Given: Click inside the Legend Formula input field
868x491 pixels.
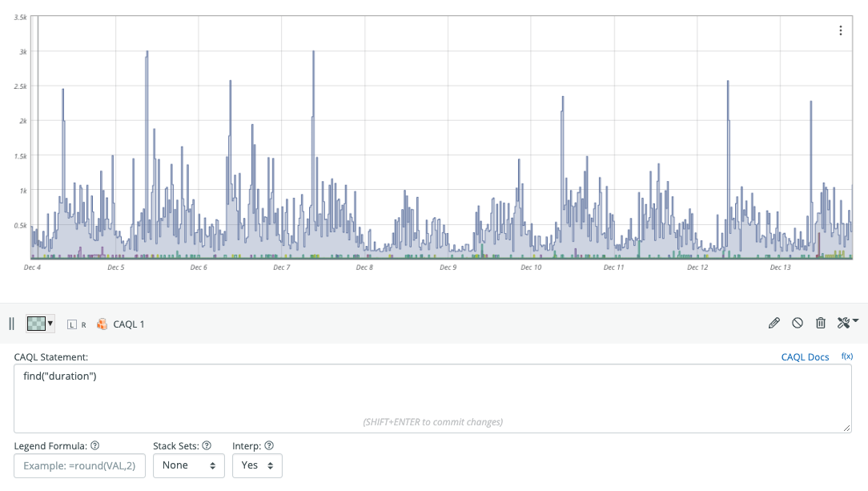Looking at the screenshot, I should (79, 465).
